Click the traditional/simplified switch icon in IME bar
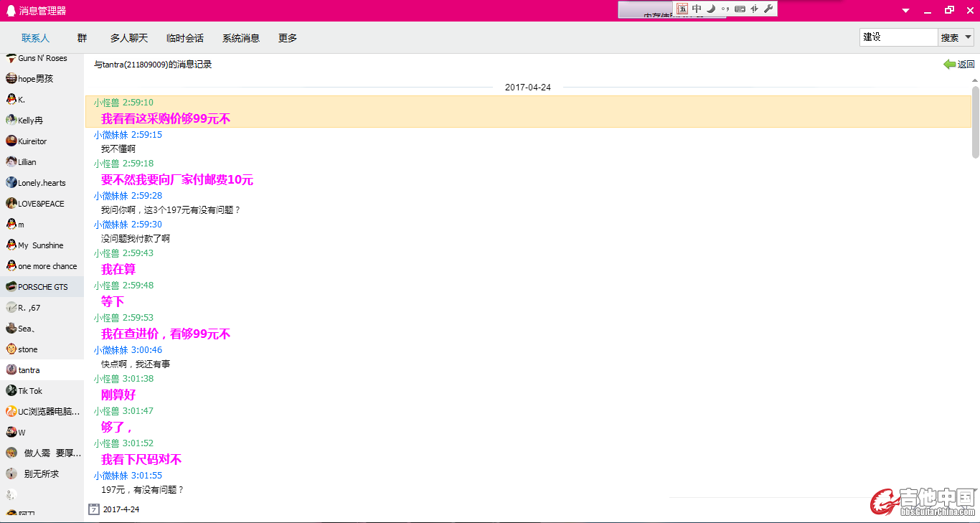 pyautogui.click(x=754, y=9)
